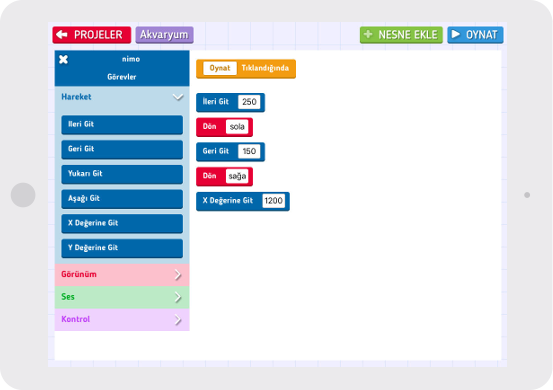Change the sola direction in Dön block

click(x=237, y=127)
